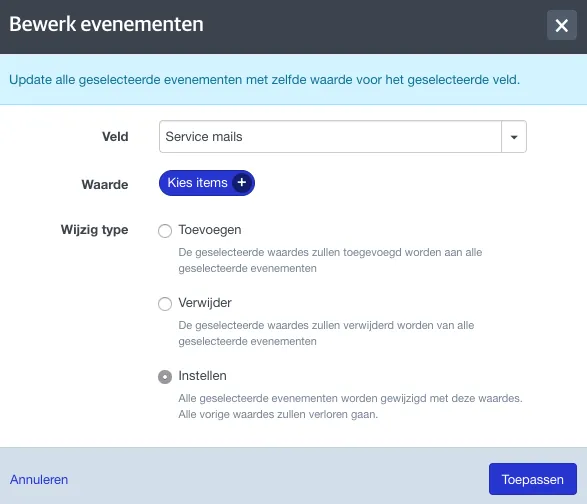
Task: Click the Wijzig type label
Action: tap(94, 230)
